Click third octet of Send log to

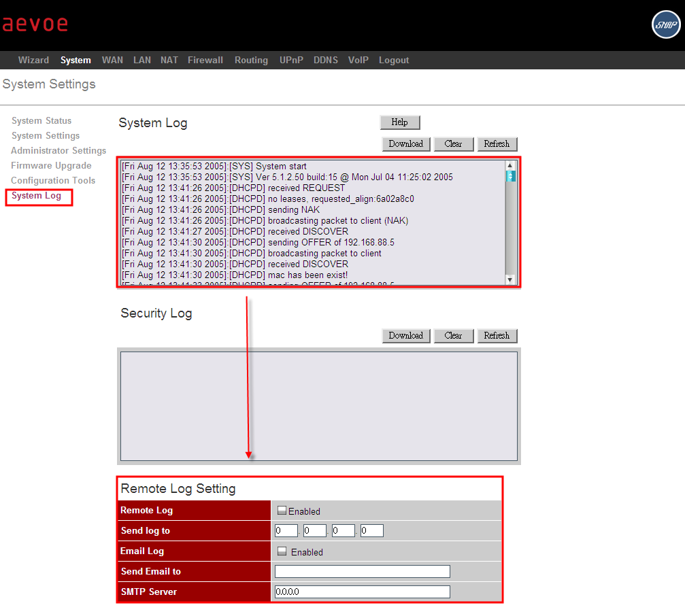pyautogui.click(x=343, y=531)
